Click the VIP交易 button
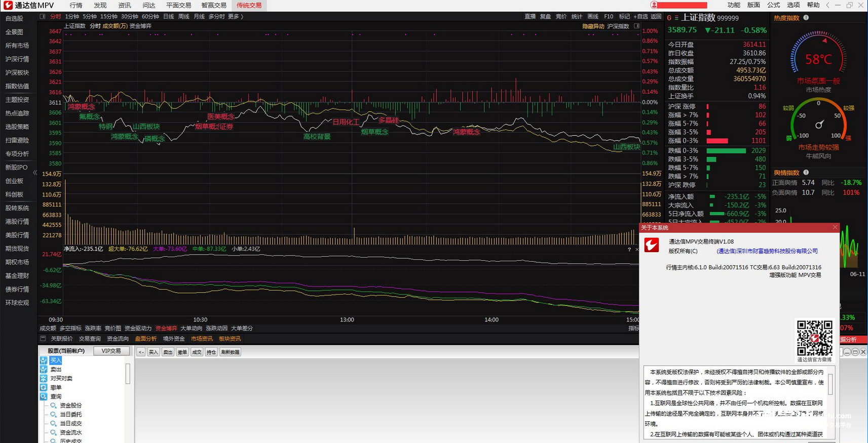Screen dimensions: 868x443 coord(111,351)
